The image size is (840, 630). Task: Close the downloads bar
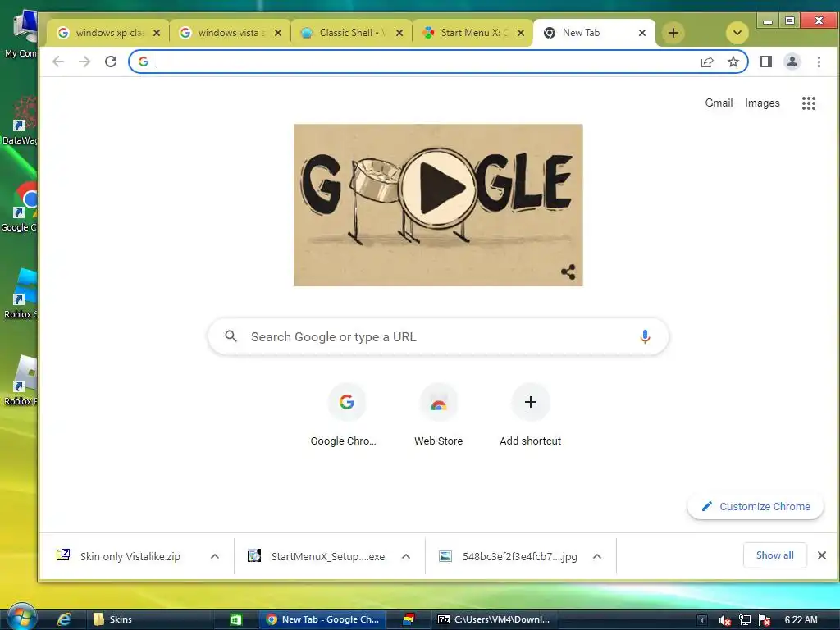(822, 555)
